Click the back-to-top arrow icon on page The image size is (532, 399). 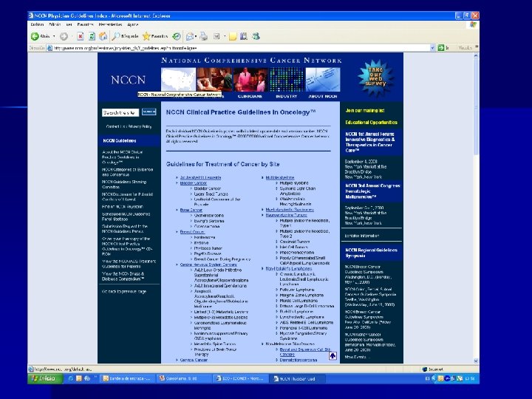[332, 355]
